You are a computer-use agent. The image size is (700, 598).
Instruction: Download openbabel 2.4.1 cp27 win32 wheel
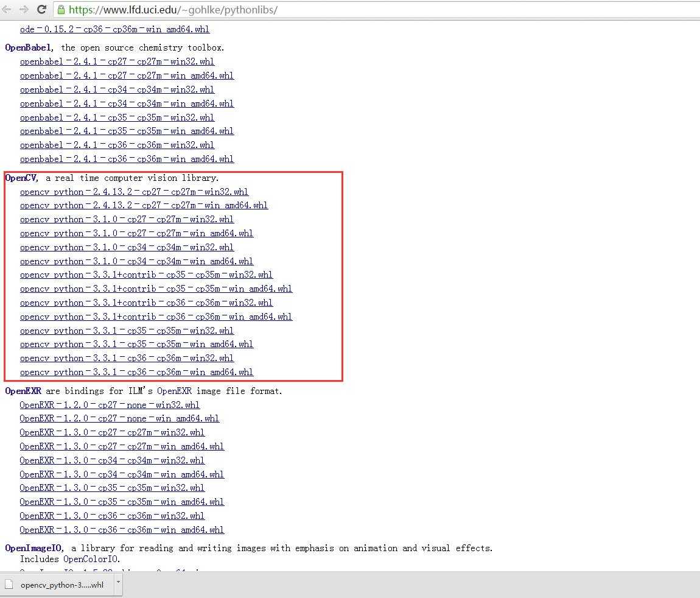click(x=117, y=62)
